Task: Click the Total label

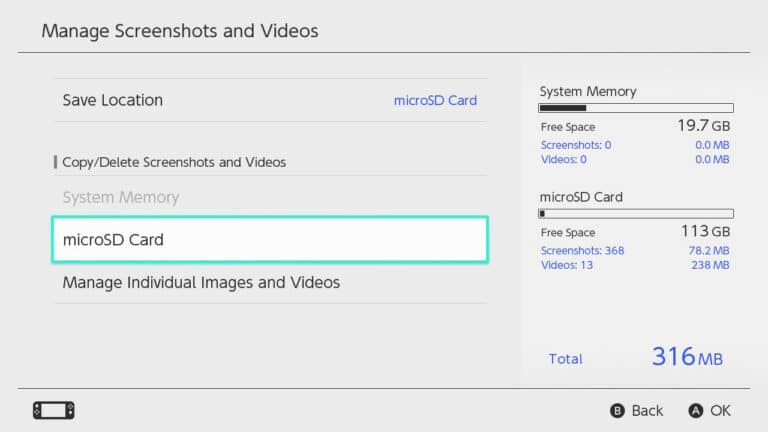Action: (x=566, y=359)
